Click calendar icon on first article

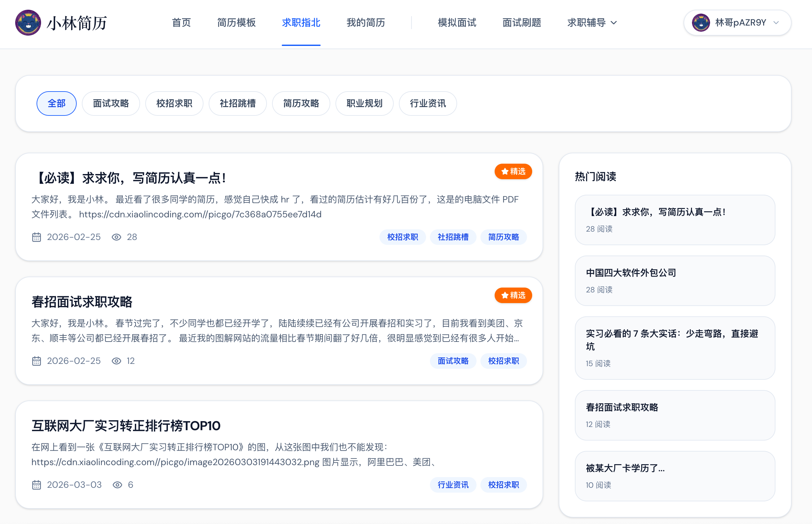[37, 237]
